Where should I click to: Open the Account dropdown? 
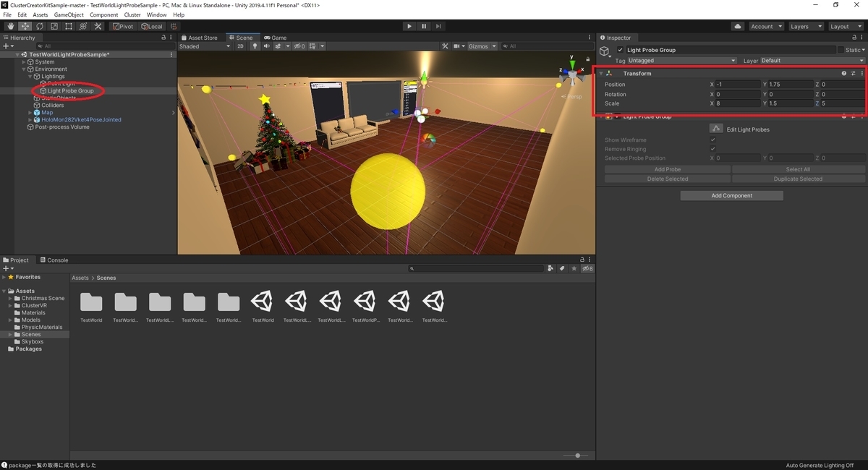(765, 26)
